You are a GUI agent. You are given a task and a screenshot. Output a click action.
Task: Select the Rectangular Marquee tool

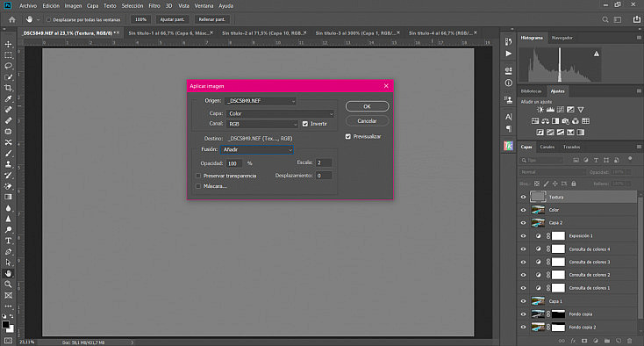coord(8,55)
